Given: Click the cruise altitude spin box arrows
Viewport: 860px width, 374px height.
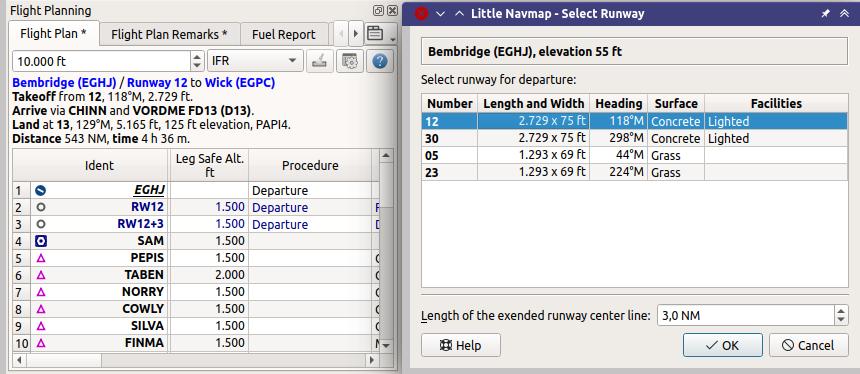Looking at the screenshot, I should coord(198,61).
